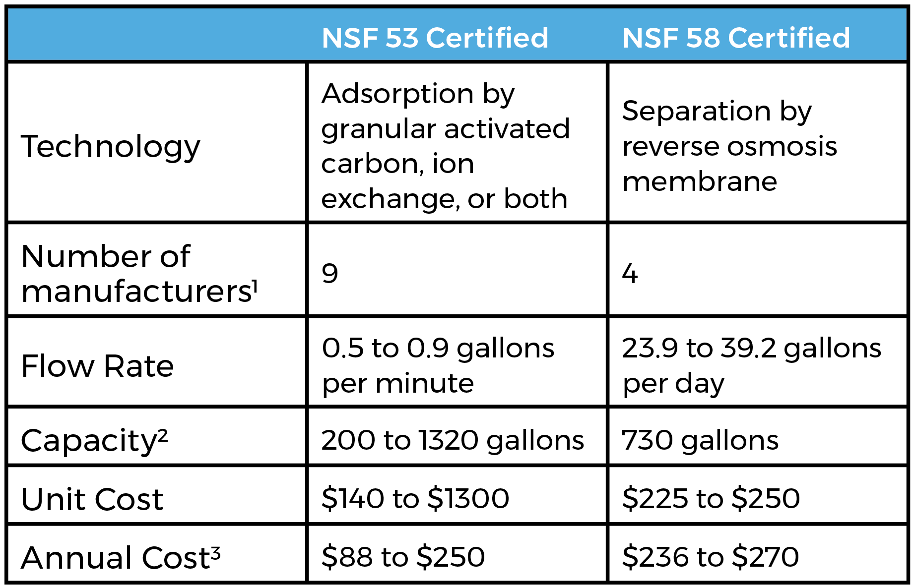Select the Unit Cost row label

click(x=92, y=499)
